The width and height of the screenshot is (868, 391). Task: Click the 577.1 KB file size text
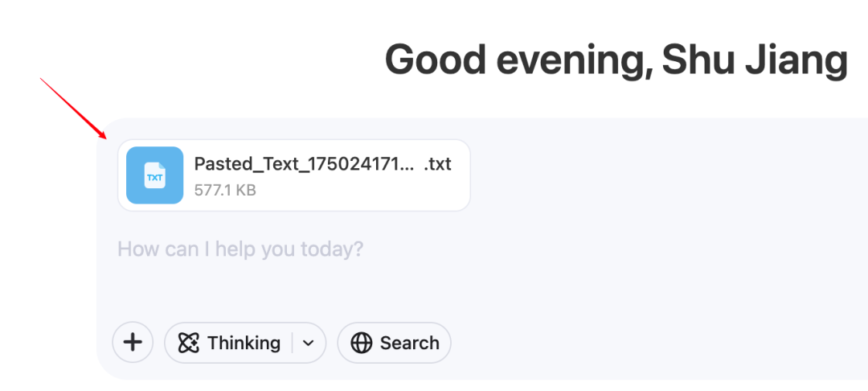coord(225,191)
